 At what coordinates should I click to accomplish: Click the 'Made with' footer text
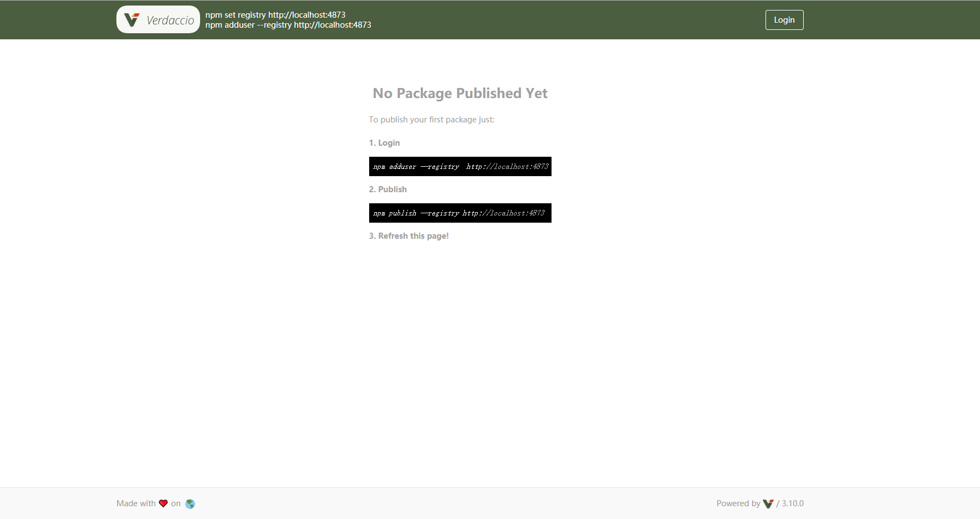(136, 503)
